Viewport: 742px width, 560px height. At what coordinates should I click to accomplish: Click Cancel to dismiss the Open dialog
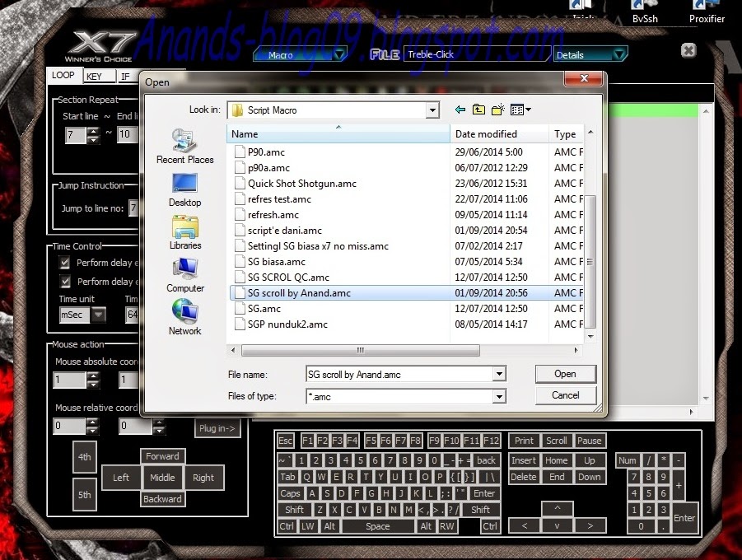(565, 395)
